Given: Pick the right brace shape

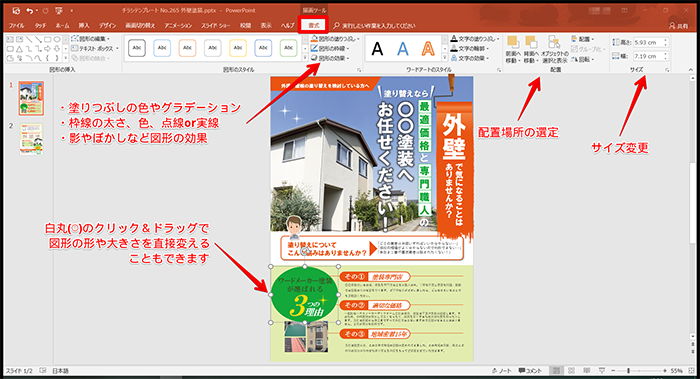Looking at the screenshot, I should tap(57, 58).
